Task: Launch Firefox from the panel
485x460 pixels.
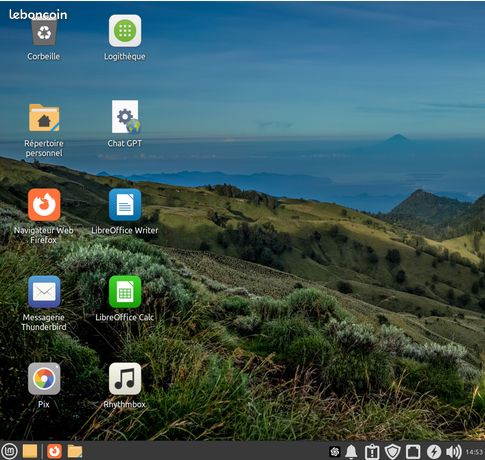Action: point(54,451)
